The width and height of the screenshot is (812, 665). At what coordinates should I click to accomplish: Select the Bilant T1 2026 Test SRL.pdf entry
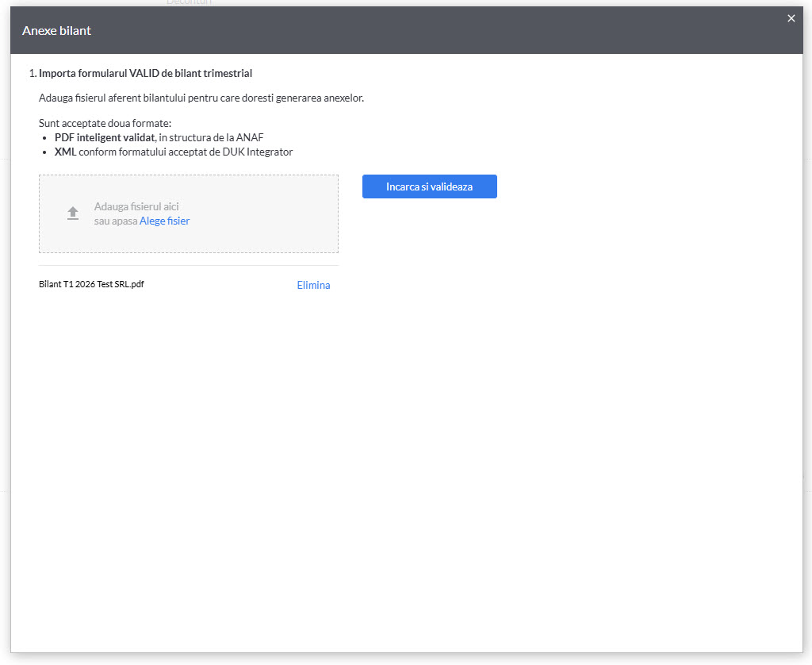click(92, 284)
